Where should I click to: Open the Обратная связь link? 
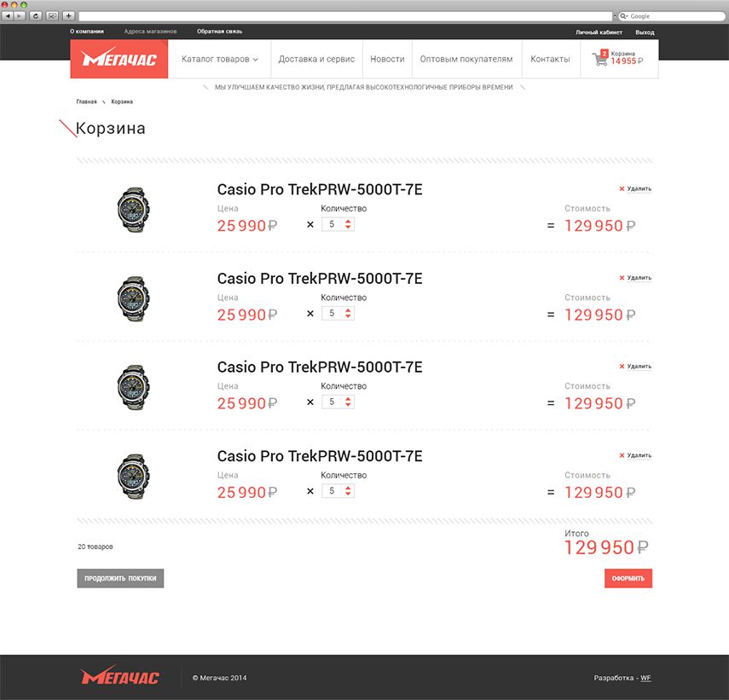point(219,32)
